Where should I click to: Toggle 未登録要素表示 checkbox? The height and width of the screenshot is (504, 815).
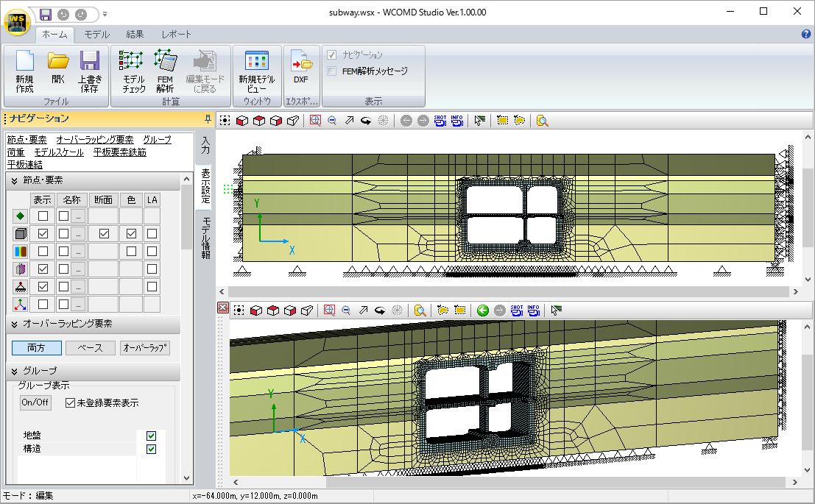coord(71,402)
